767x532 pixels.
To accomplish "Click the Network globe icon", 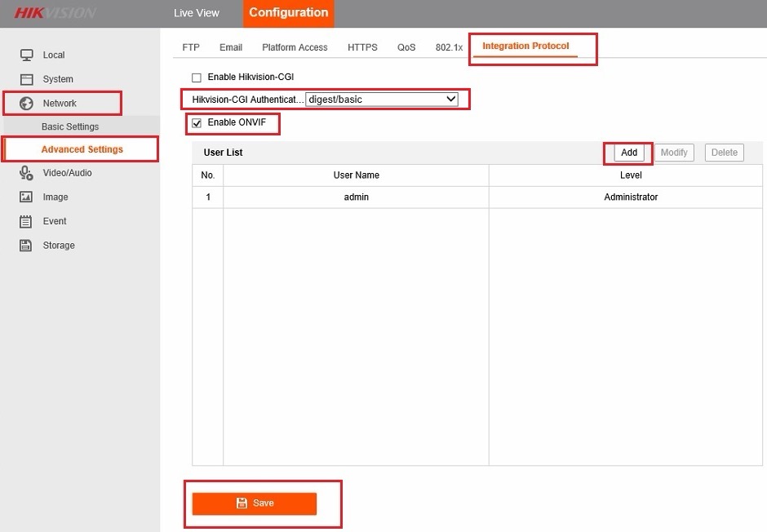I will [x=26, y=104].
